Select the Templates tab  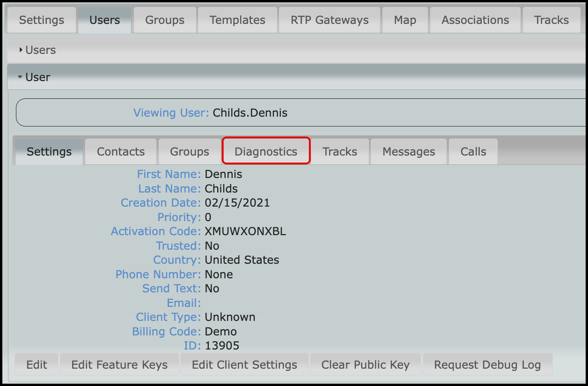click(x=237, y=20)
